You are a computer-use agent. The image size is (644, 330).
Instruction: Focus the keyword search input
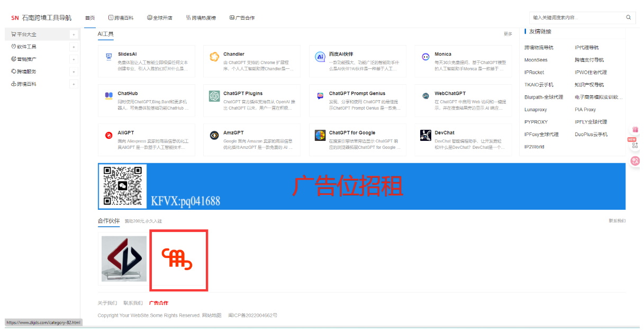[577, 17]
